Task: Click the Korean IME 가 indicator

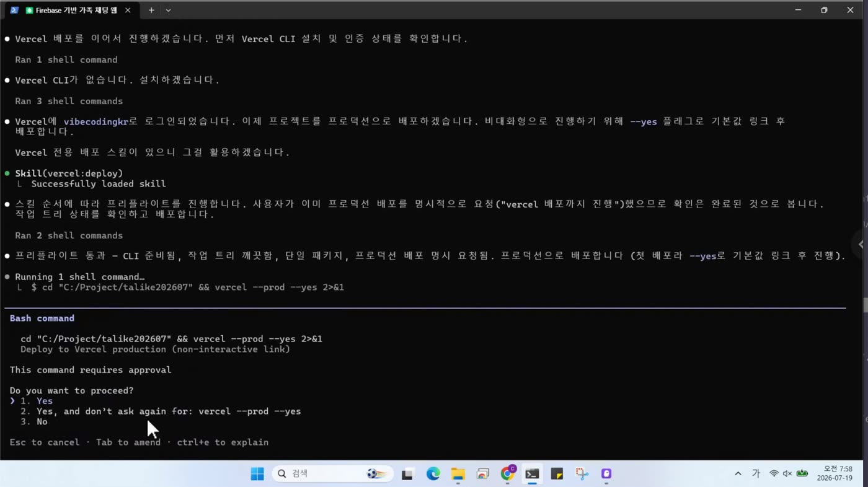Action: click(x=756, y=474)
